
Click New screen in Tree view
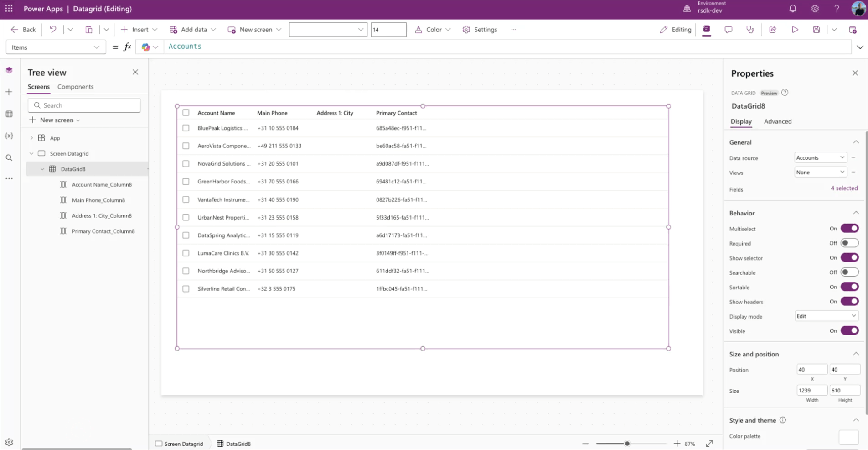click(55, 120)
